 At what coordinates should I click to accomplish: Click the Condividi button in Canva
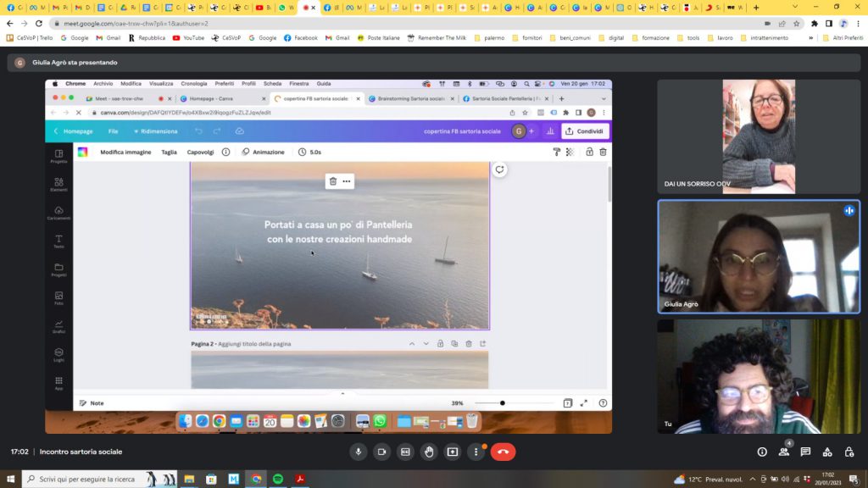[x=585, y=131]
